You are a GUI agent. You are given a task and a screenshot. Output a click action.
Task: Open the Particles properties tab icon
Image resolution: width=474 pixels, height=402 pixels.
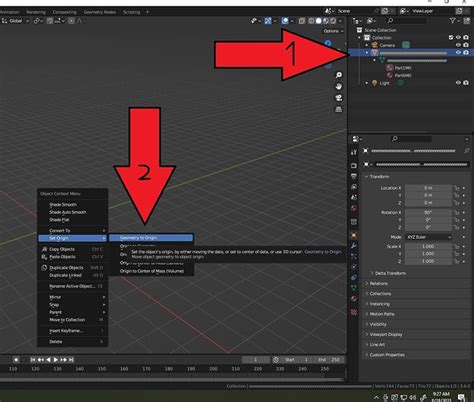[x=354, y=256]
